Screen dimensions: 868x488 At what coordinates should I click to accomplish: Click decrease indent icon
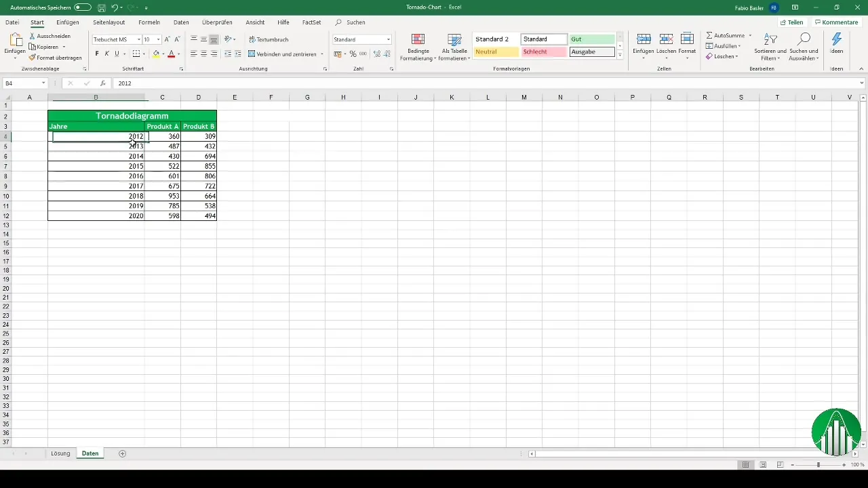(x=228, y=54)
